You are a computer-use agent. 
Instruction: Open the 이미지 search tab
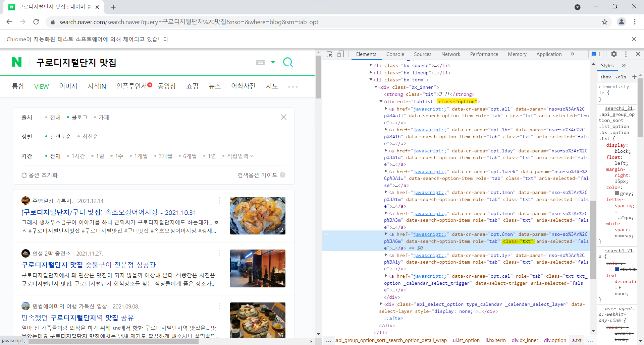pyautogui.click(x=68, y=86)
